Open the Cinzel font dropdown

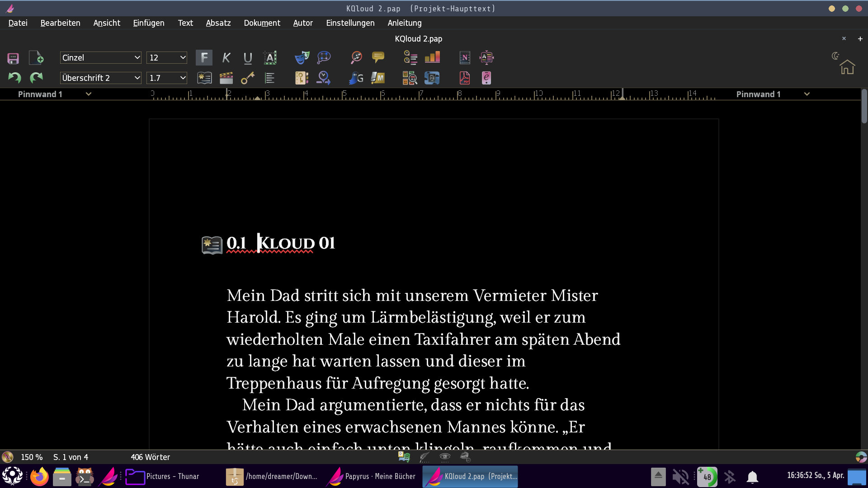click(100, 57)
